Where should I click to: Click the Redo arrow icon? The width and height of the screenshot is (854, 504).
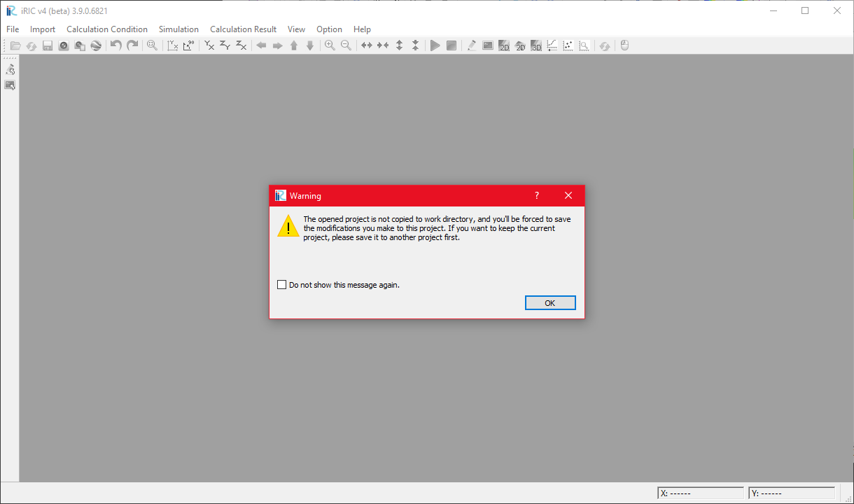pyautogui.click(x=132, y=45)
